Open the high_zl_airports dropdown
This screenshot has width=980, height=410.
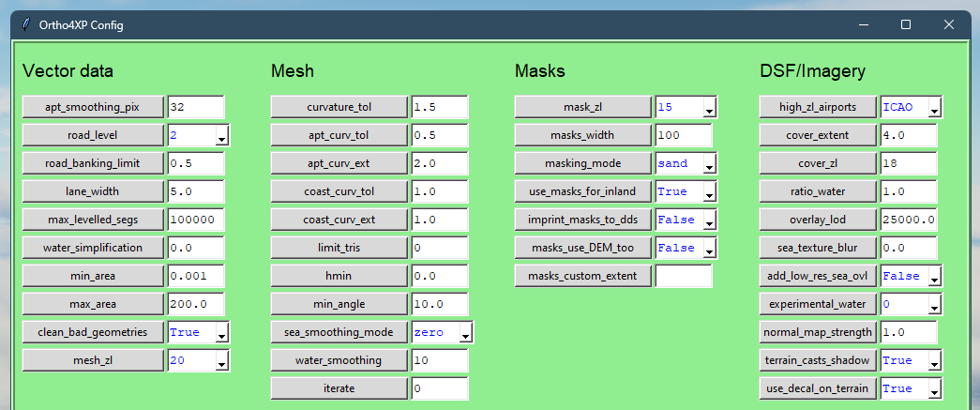point(934,108)
